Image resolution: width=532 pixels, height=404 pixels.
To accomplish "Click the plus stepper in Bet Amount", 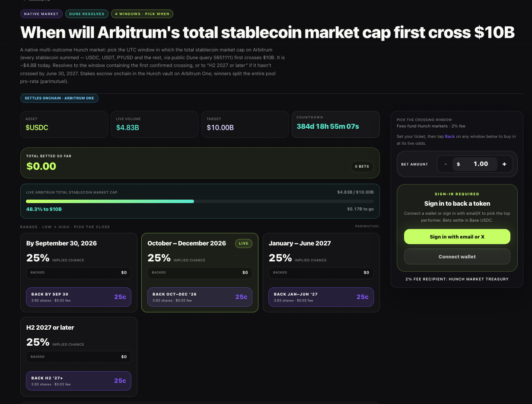I will pyautogui.click(x=504, y=164).
